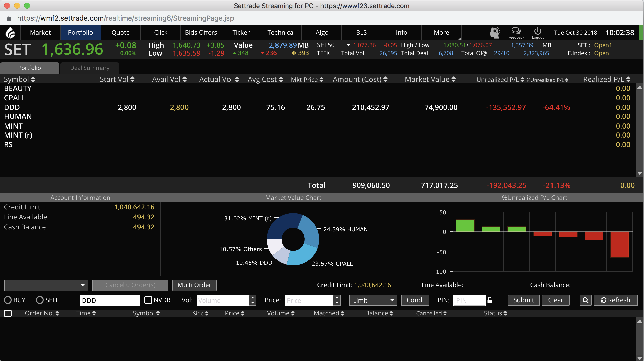
Task: Click the Settrade flame logo icon
Action: point(10,33)
